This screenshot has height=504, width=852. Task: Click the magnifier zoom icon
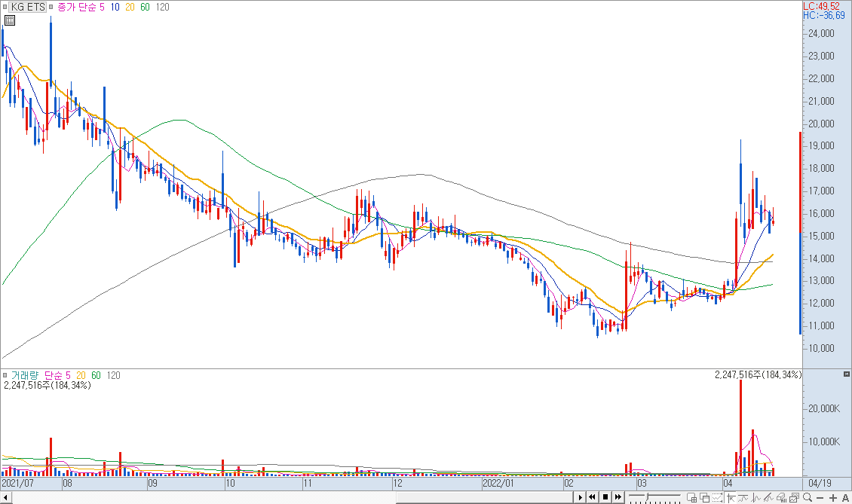tap(808, 497)
